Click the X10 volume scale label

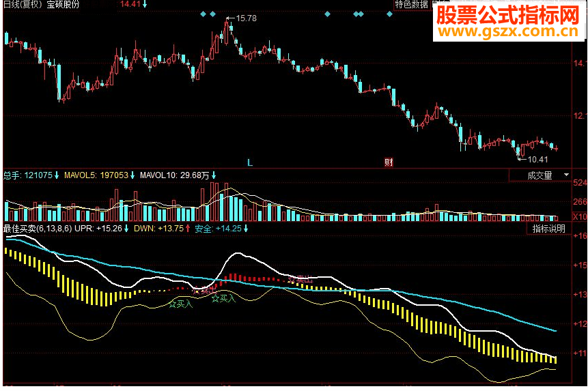tap(580, 216)
